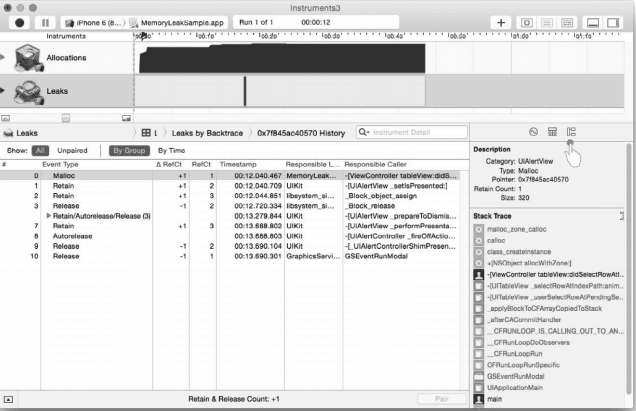636x411 pixels.
Task: Toggle the bottom detail pane view button
Action: click(x=594, y=21)
